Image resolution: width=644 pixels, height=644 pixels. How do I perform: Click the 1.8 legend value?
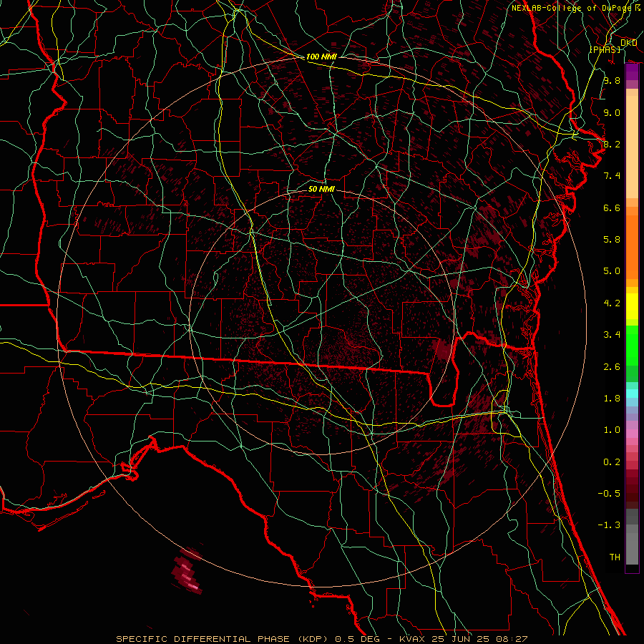click(x=612, y=399)
